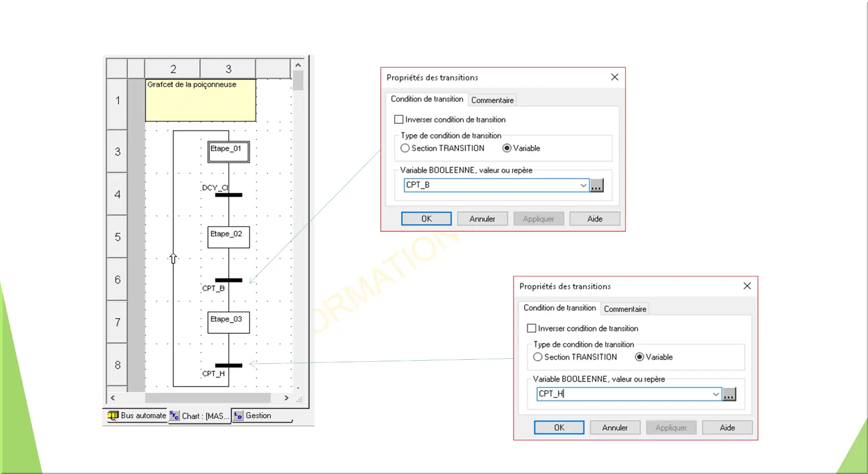
Task: Click row header 8 in the chart grid
Action: 117,365
